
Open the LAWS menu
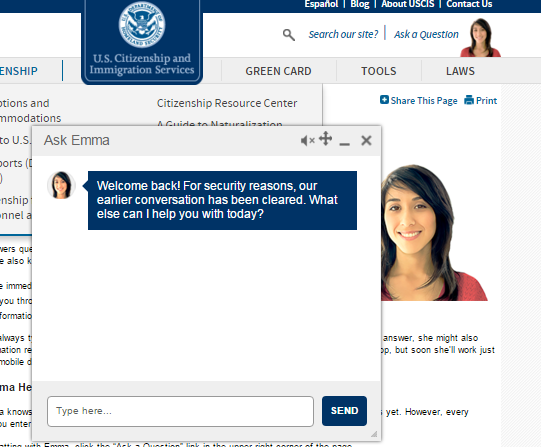tap(460, 71)
